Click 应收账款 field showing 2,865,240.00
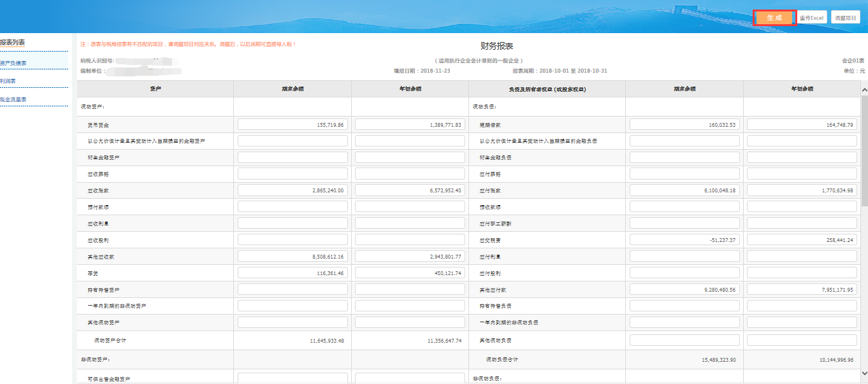Viewport: 868px width, 384px height. [x=293, y=190]
